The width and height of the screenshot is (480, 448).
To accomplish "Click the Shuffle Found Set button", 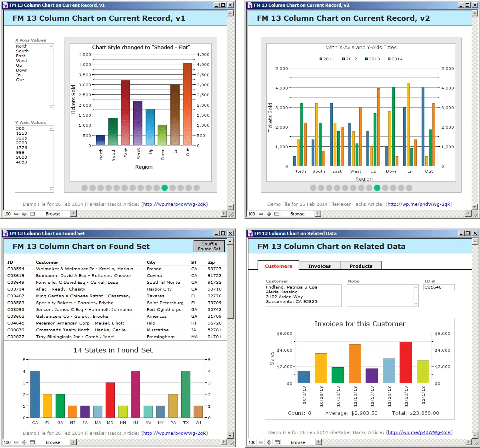I will click(209, 246).
